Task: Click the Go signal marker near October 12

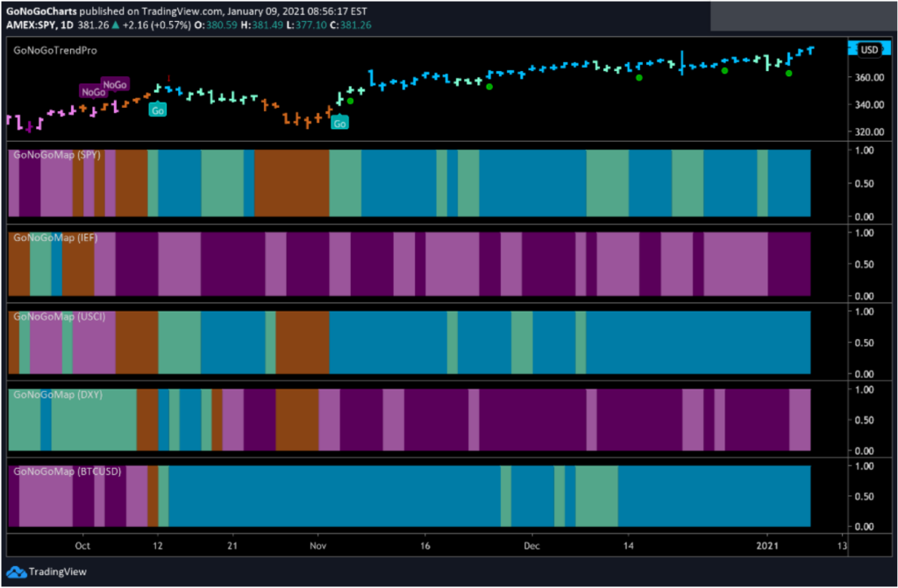Action: click(158, 110)
